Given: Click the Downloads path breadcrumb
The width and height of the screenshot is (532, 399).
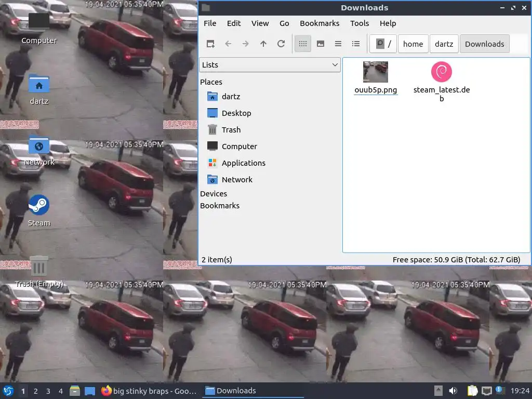Looking at the screenshot, I should 485,44.
